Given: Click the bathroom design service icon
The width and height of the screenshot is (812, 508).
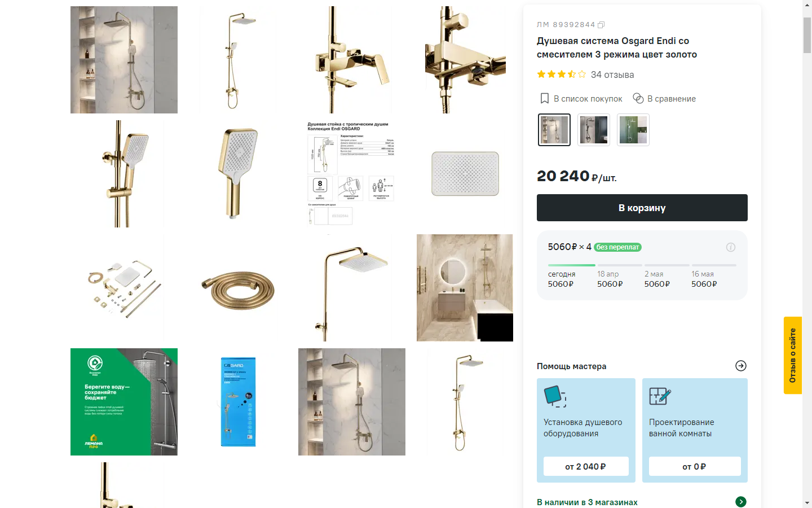Looking at the screenshot, I should (660, 396).
